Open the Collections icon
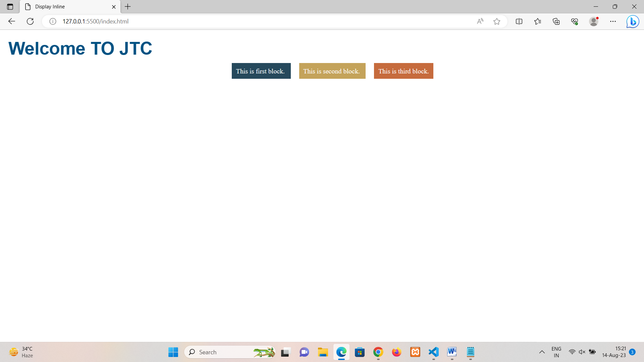 pyautogui.click(x=556, y=21)
